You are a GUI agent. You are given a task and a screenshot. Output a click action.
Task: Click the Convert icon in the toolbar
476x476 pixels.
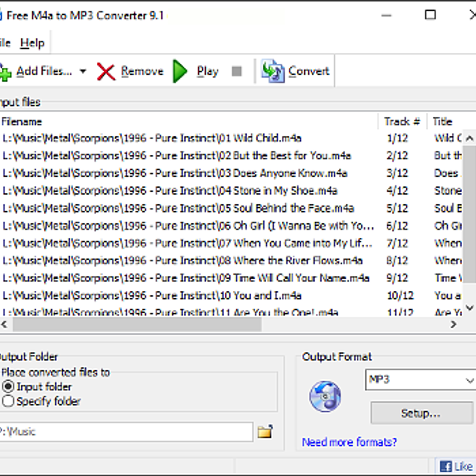tap(273, 71)
